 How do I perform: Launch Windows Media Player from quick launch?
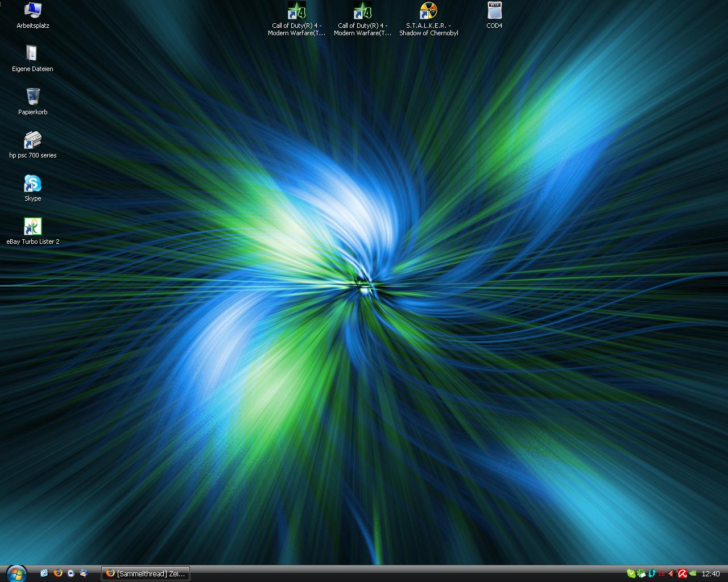point(71,573)
